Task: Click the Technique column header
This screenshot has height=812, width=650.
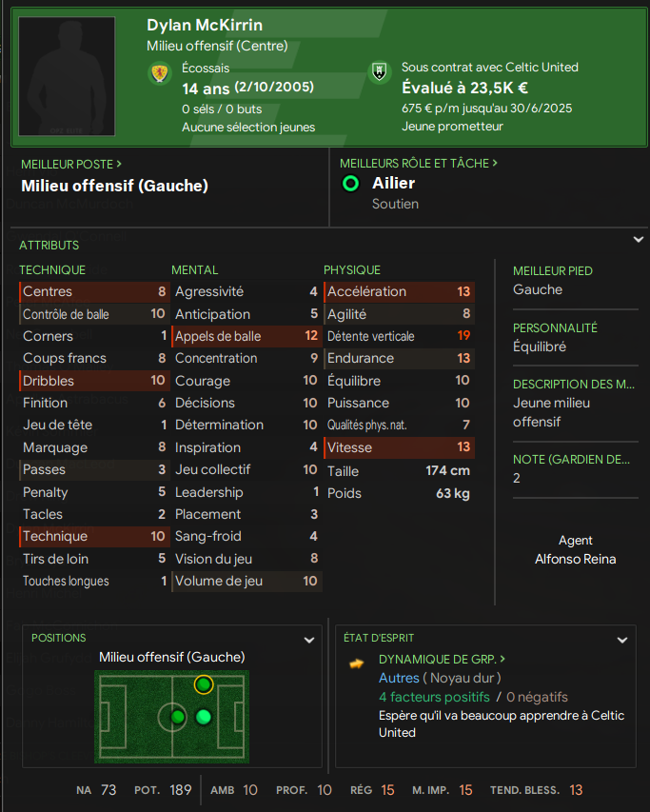Action: [52, 270]
